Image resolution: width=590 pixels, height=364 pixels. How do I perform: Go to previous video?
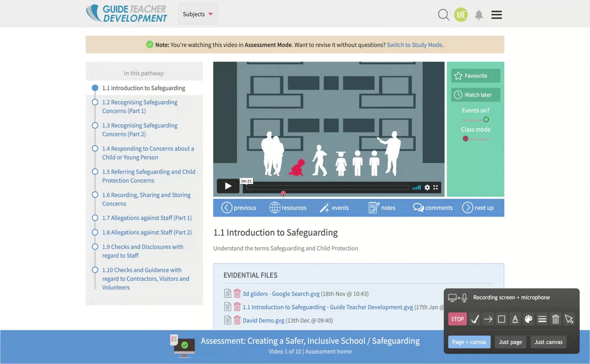[239, 208]
